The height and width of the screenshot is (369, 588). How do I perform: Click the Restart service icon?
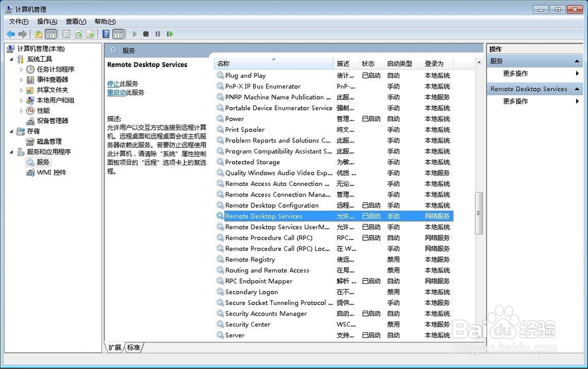(x=170, y=34)
